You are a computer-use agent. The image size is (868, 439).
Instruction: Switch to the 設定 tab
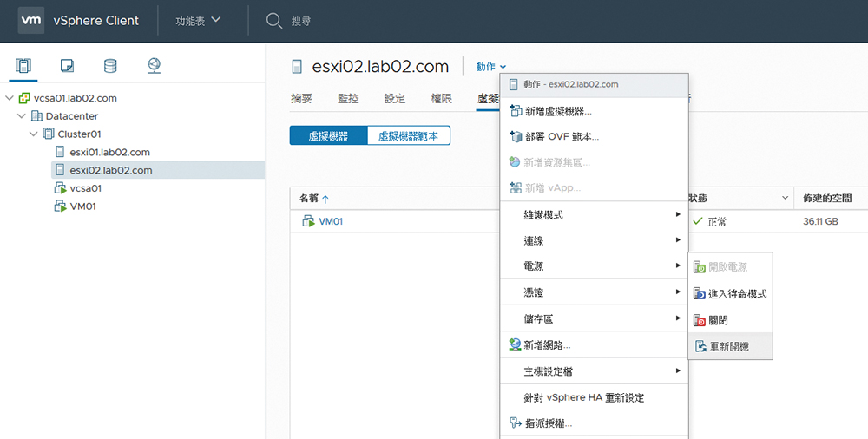pos(395,99)
